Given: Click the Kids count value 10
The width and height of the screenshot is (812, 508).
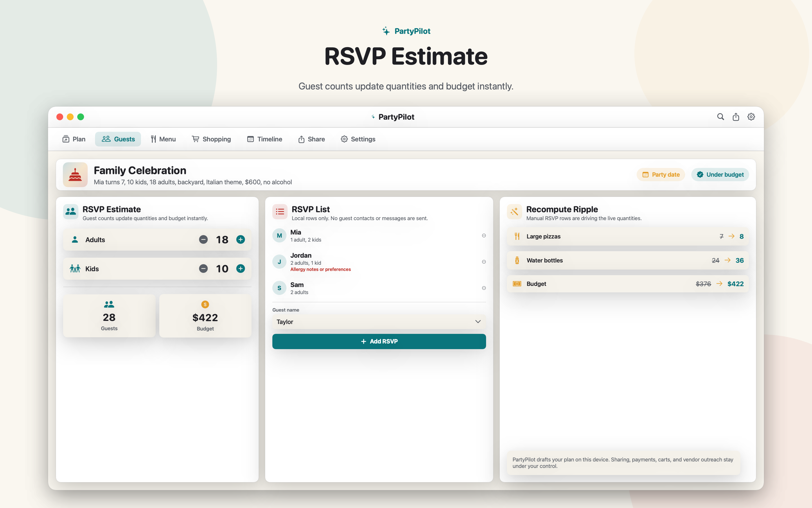Looking at the screenshot, I should (x=222, y=268).
